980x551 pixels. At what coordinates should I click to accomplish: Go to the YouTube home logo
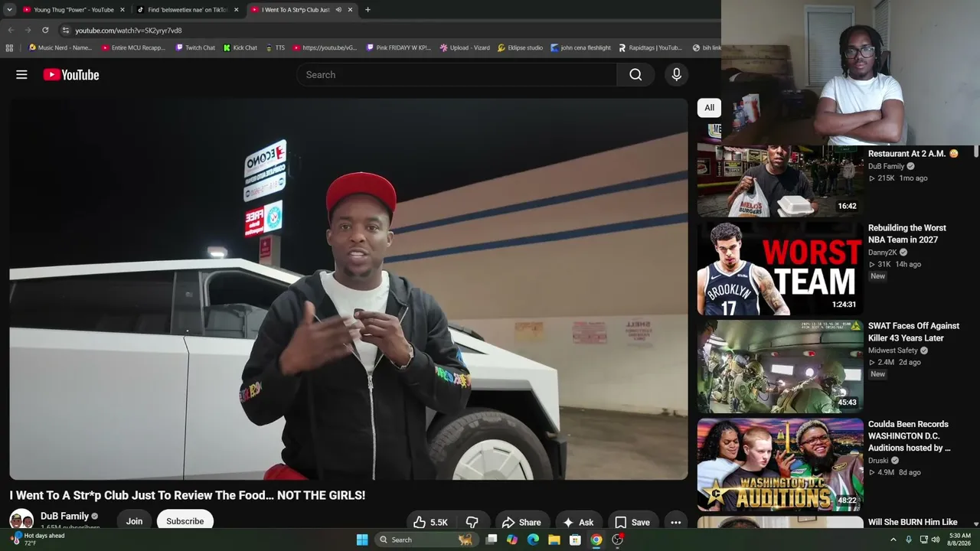(71, 74)
